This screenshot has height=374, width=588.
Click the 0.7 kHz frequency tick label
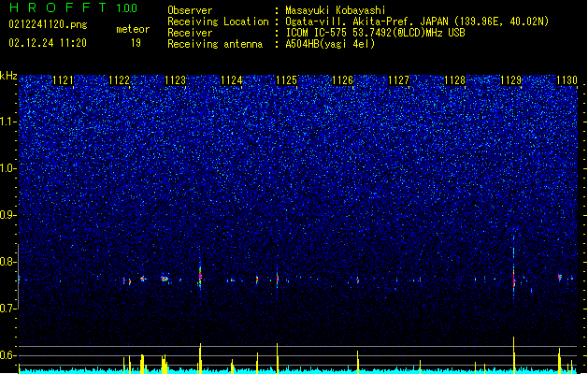[8, 308]
